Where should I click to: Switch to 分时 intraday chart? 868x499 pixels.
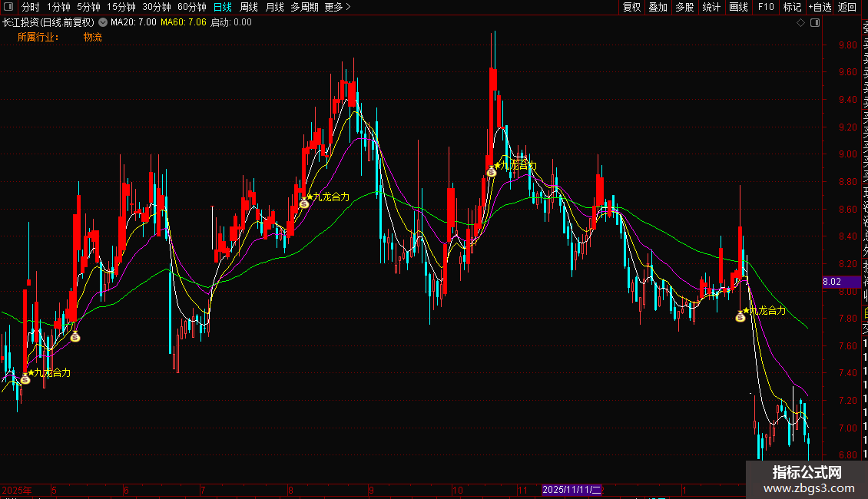(31, 7)
